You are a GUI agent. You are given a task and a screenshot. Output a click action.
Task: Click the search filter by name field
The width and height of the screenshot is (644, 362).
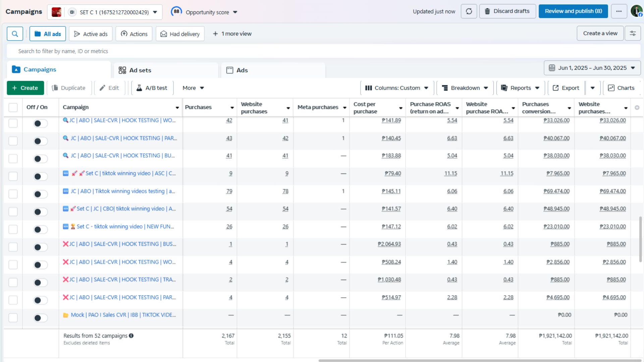[323, 51]
